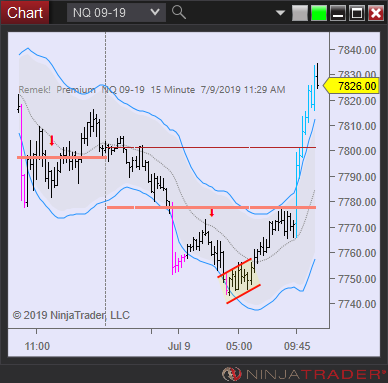Screen dimensions: 388x383
Task: Click the green interval link button
Action: click(319, 13)
